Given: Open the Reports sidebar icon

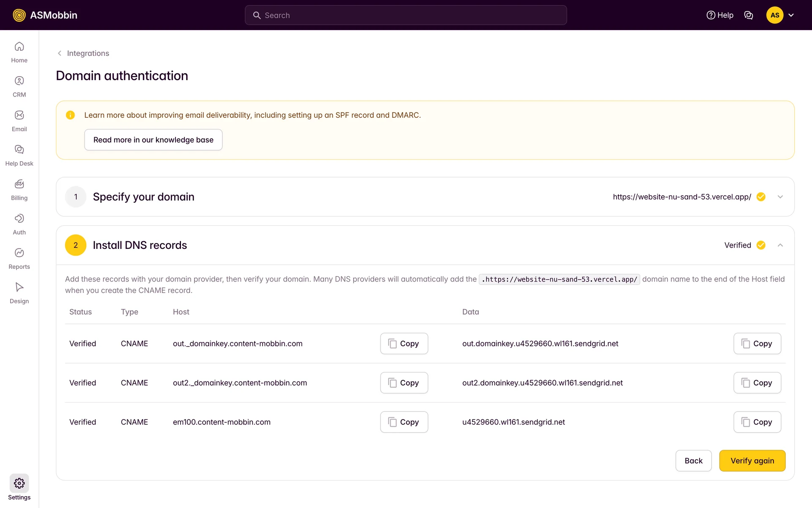Looking at the screenshot, I should (x=19, y=253).
